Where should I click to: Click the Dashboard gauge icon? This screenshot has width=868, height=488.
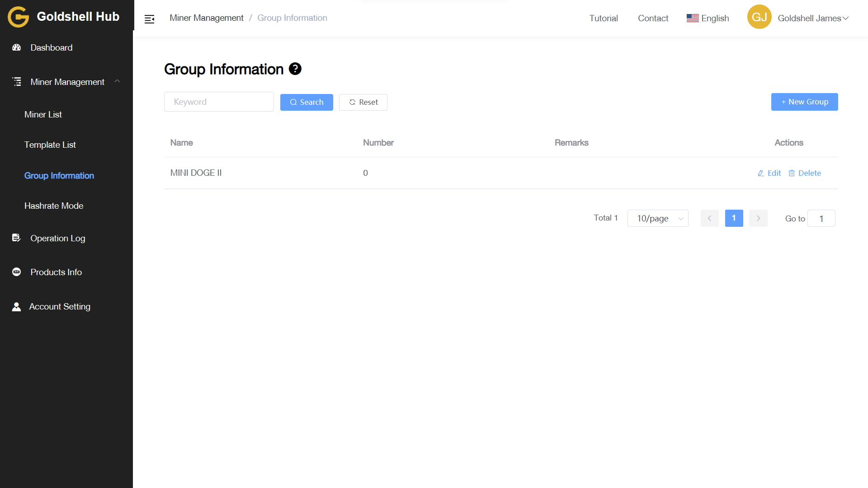17,47
